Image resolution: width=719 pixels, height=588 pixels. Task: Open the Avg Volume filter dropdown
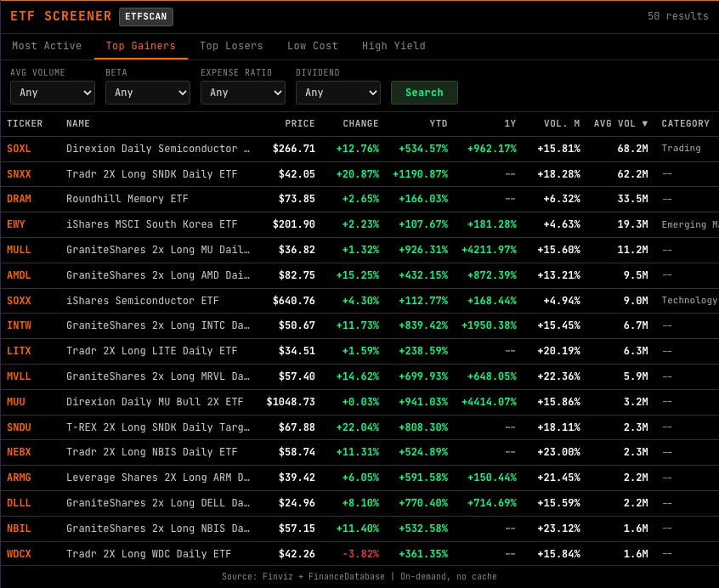click(53, 93)
